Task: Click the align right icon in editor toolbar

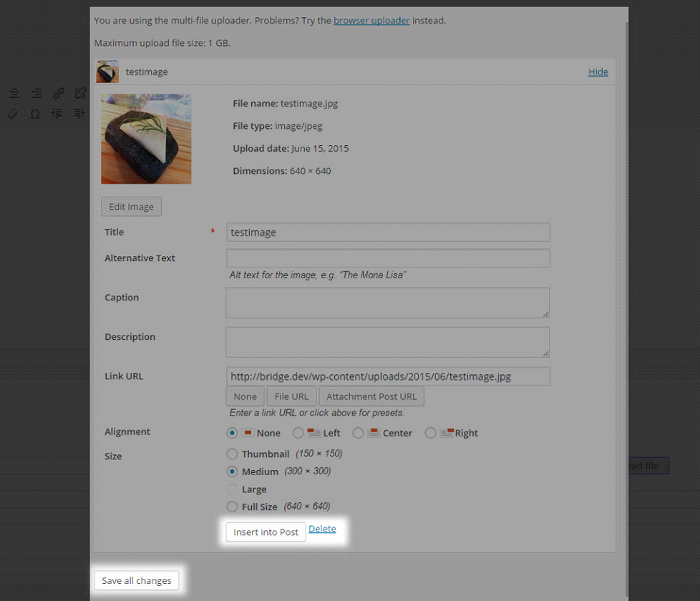Action: point(36,94)
